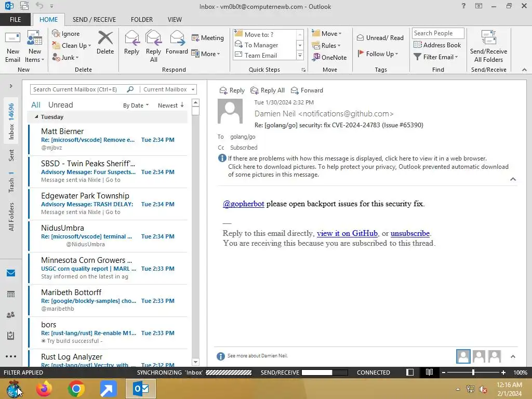This screenshot has width=532, height=399.
Task: Click Send/Receive All Folders
Action: coord(488,47)
